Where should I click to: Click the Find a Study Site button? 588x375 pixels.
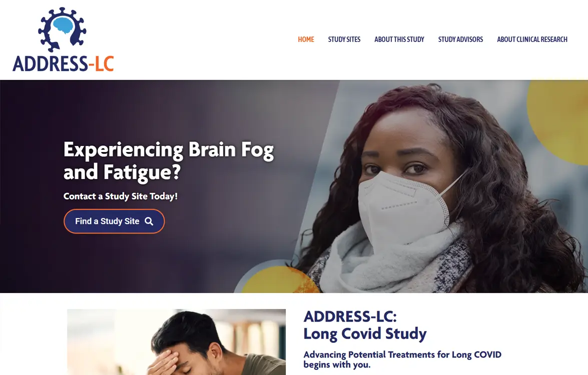tap(114, 221)
